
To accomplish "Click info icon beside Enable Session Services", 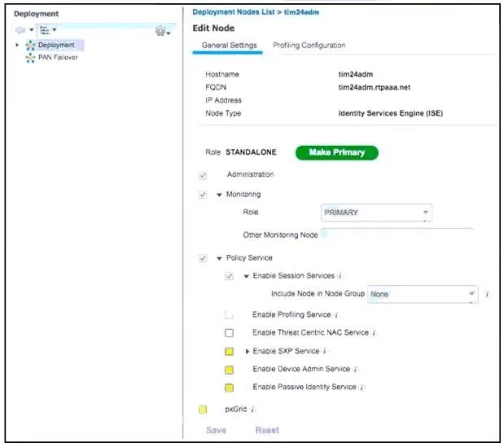I will click(x=340, y=276).
